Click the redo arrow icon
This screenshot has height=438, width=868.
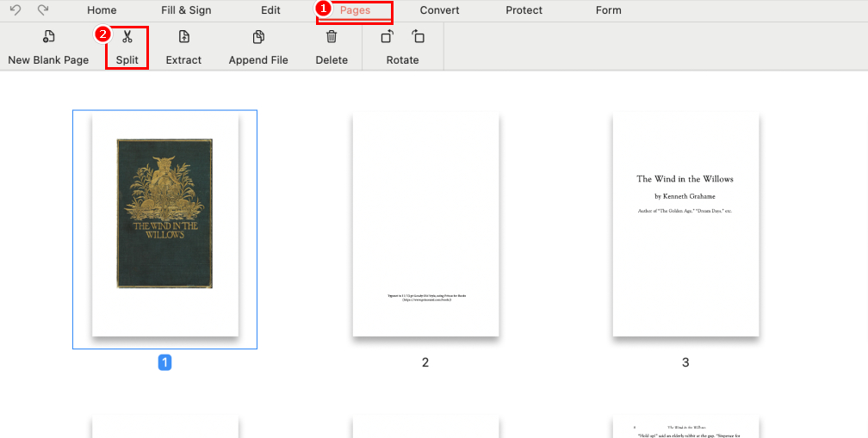(x=43, y=10)
